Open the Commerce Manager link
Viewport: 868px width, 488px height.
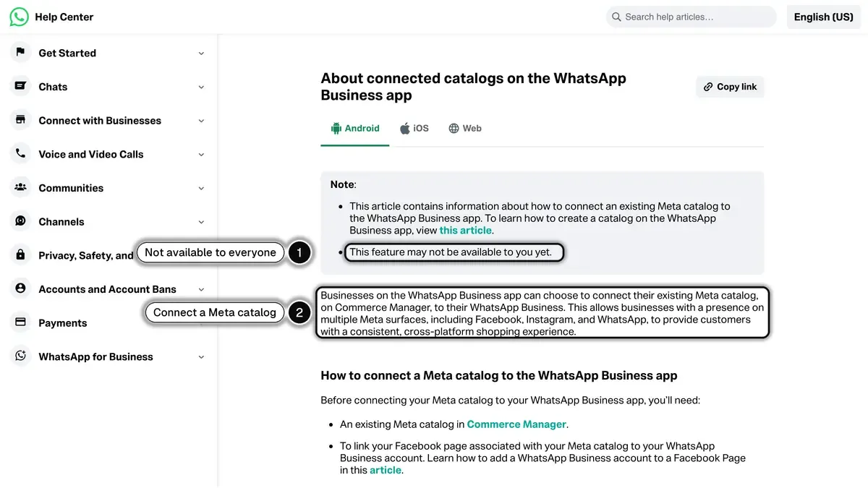click(516, 424)
